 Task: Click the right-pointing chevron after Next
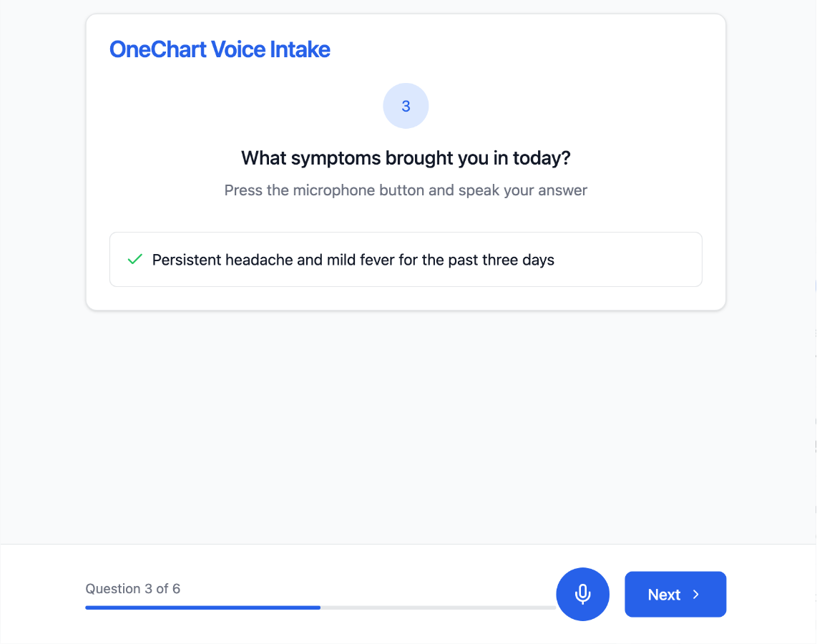pos(695,594)
